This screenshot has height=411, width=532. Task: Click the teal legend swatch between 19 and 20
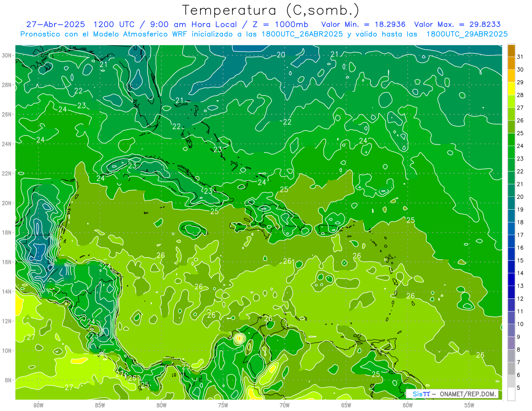click(x=511, y=203)
